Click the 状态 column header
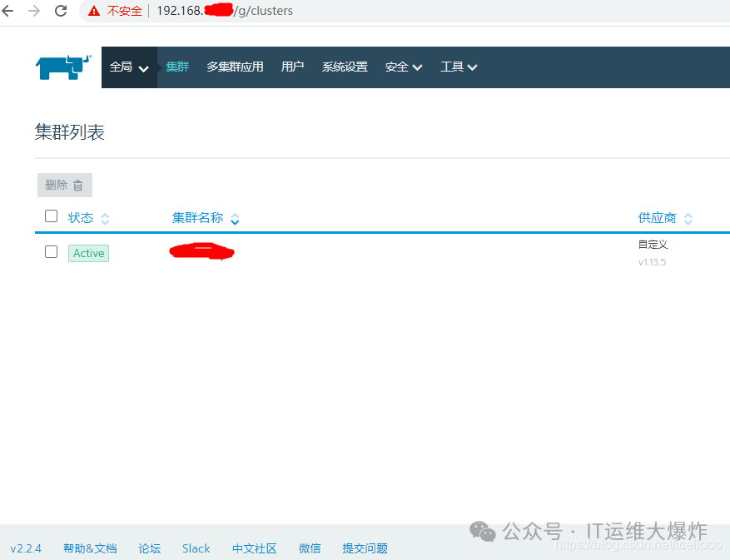730x560 pixels. (81, 218)
